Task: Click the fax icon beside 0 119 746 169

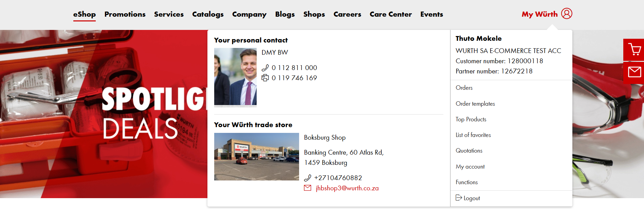Action: [265, 78]
